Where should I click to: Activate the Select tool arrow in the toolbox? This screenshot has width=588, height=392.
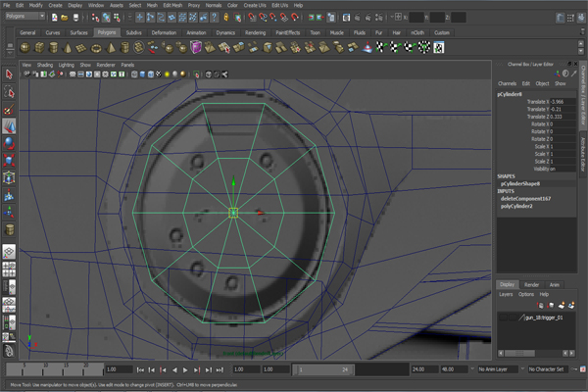[9, 74]
